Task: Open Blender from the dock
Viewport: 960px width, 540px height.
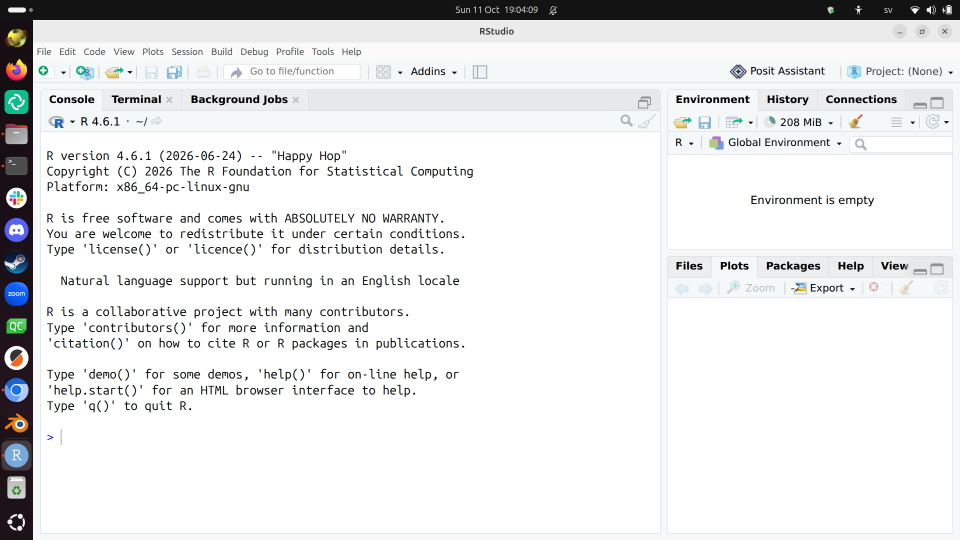Action: tap(17, 422)
